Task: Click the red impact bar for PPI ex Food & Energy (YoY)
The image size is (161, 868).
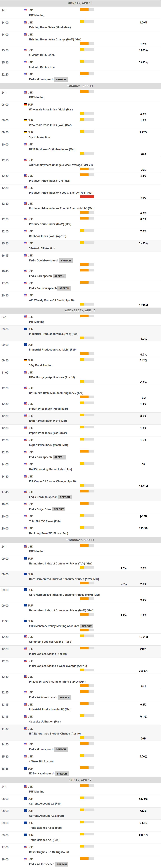Action: (x=87, y=196)
